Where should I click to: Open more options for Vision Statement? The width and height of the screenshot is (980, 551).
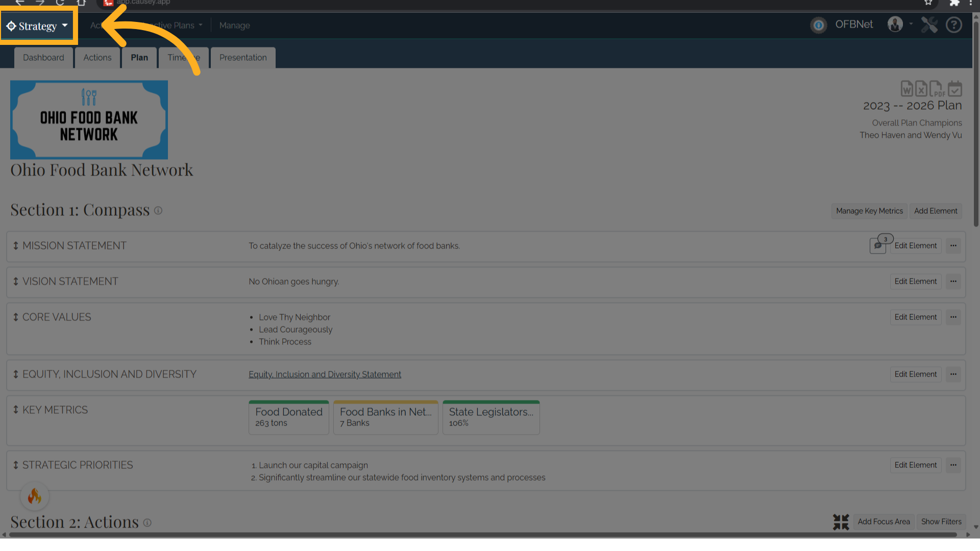pyautogui.click(x=953, y=282)
